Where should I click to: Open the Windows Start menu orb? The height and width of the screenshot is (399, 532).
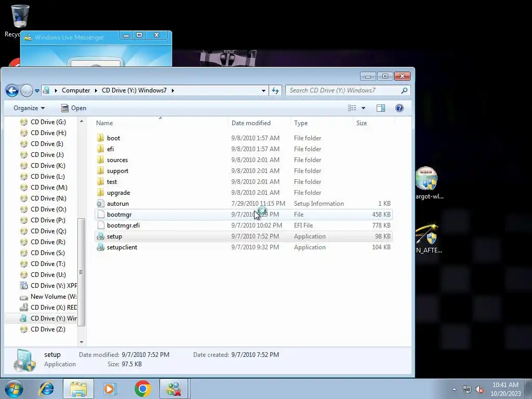click(14, 389)
